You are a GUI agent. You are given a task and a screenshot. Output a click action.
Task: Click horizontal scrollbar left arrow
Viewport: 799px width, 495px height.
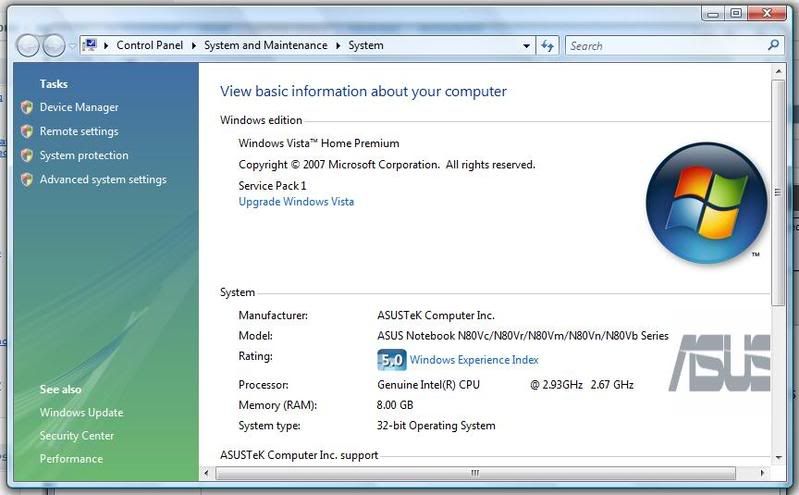tap(206, 473)
